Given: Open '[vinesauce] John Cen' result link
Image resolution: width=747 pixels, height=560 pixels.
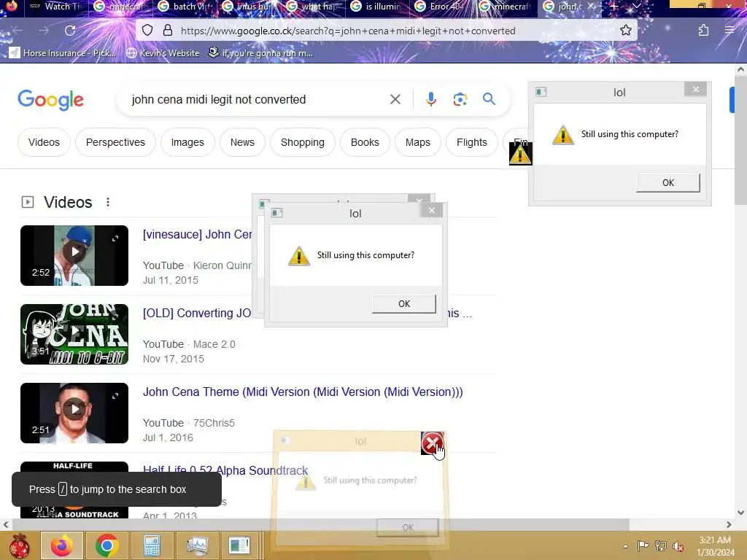Looking at the screenshot, I should 197,235.
